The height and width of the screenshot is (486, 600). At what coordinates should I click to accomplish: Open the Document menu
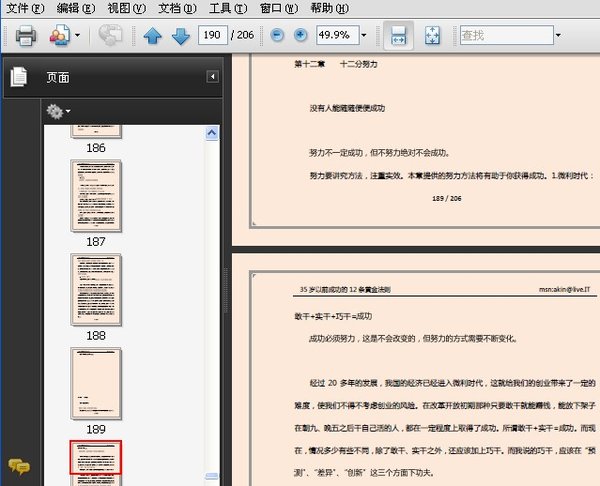[178, 8]
